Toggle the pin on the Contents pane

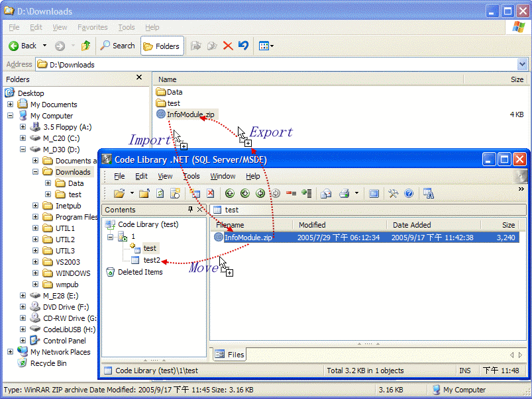pos(190,210)
